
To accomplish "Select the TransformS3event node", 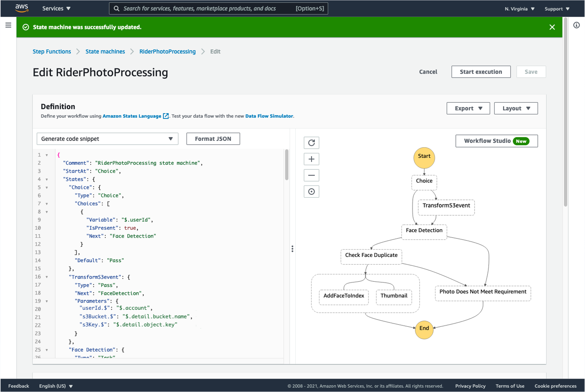I will (x=446, y=207).
